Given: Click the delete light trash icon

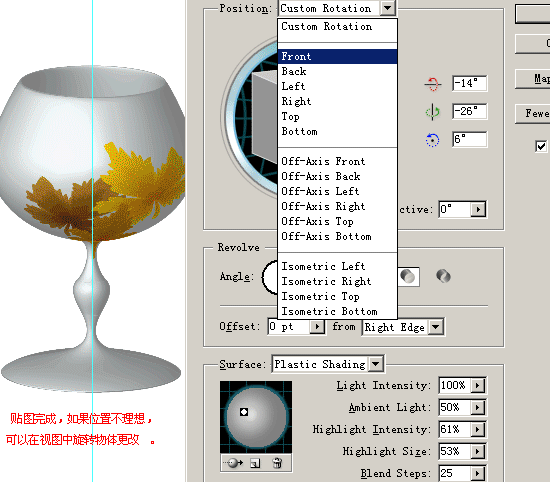Looking at the screenshot, I should pyautogui.click(x=277, y=463).
